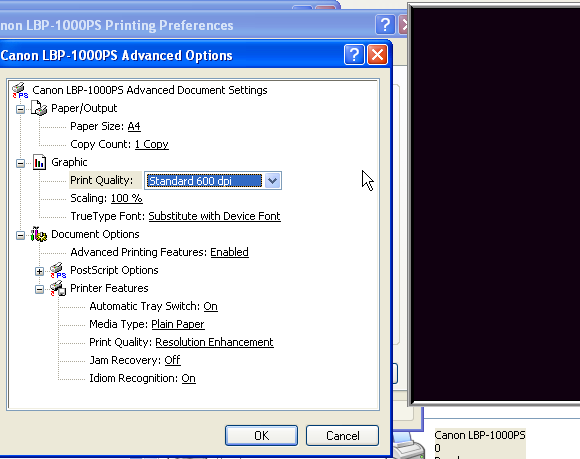Click the Advanced Options help question-mark button
This screenshot has height=459, width=580.
[354, 55]
